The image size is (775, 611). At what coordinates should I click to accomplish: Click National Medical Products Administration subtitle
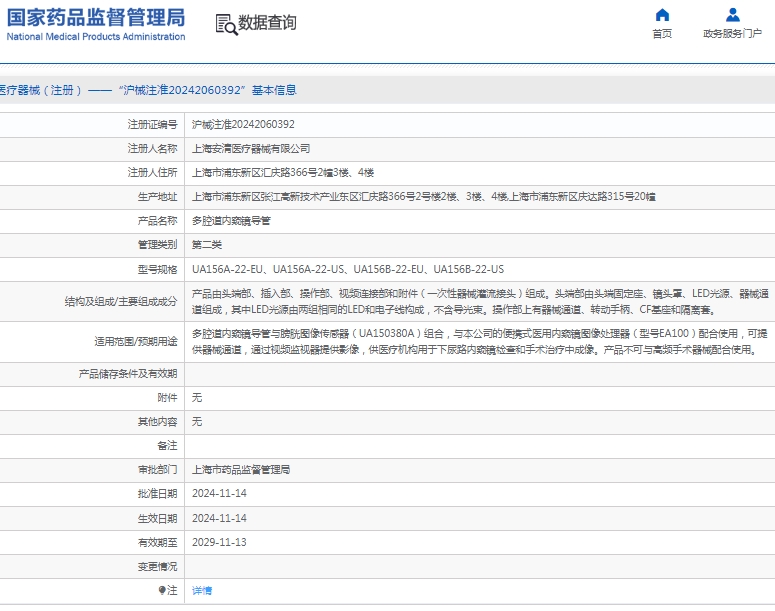pos(96,37)
